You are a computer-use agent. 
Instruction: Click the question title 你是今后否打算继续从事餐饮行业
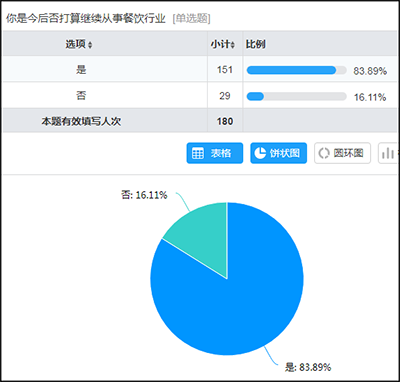[86, 19]
